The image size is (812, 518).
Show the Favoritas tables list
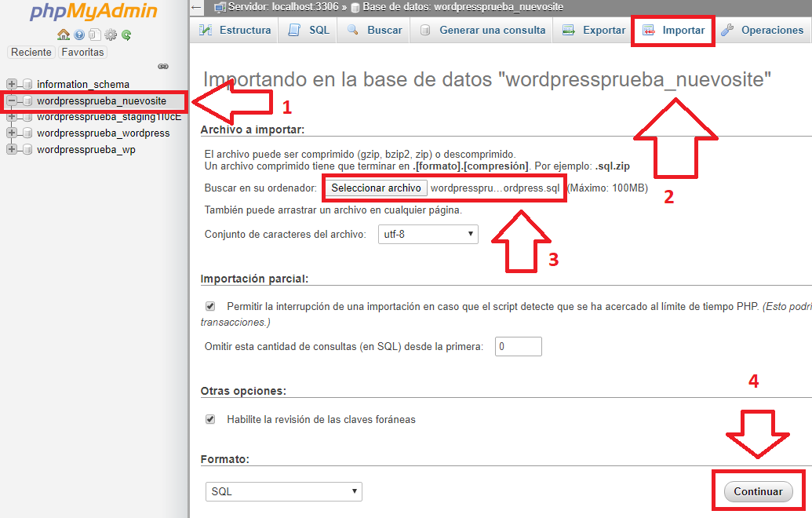tap(82, 53)
